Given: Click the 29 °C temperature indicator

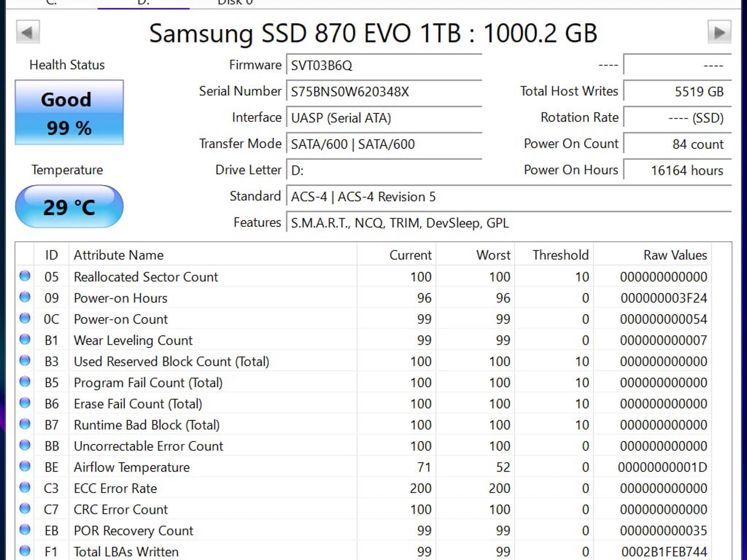Looking at the screenshot, I should click(x=69, y=207).
